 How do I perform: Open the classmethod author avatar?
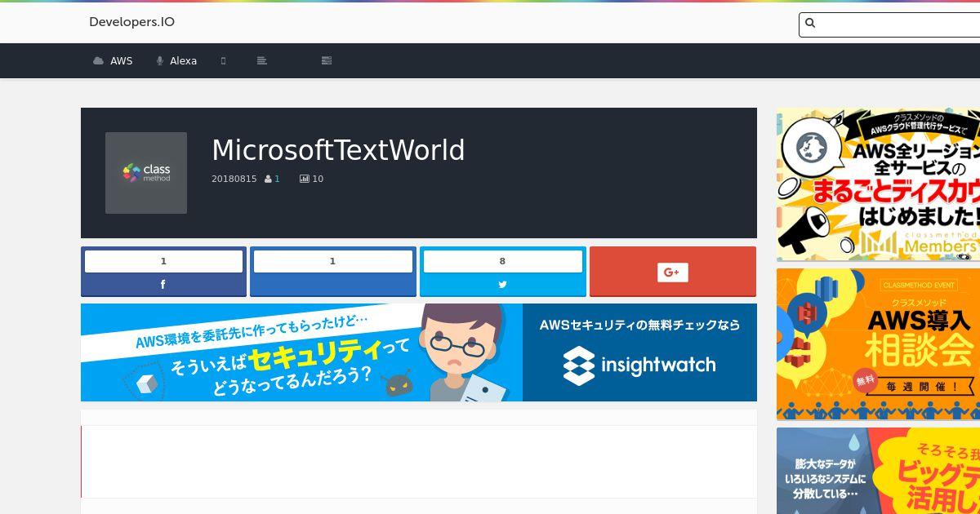click(x=146, y=173)
